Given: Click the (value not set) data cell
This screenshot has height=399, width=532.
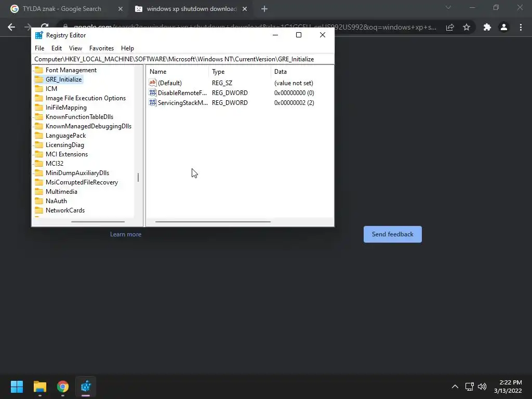Looking at the screenshot, I should [x=294, y=83].
